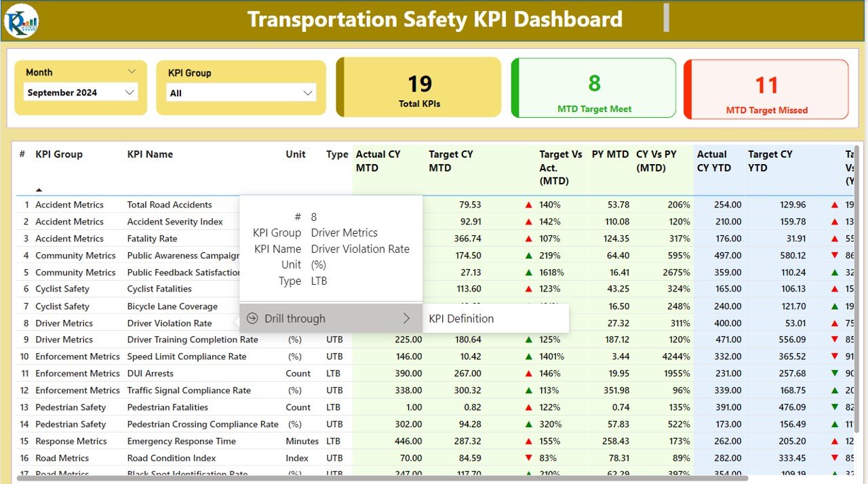868x484 pixels.
Task: Click the sort arrow under KPI Group header
Action: [39, 190]
